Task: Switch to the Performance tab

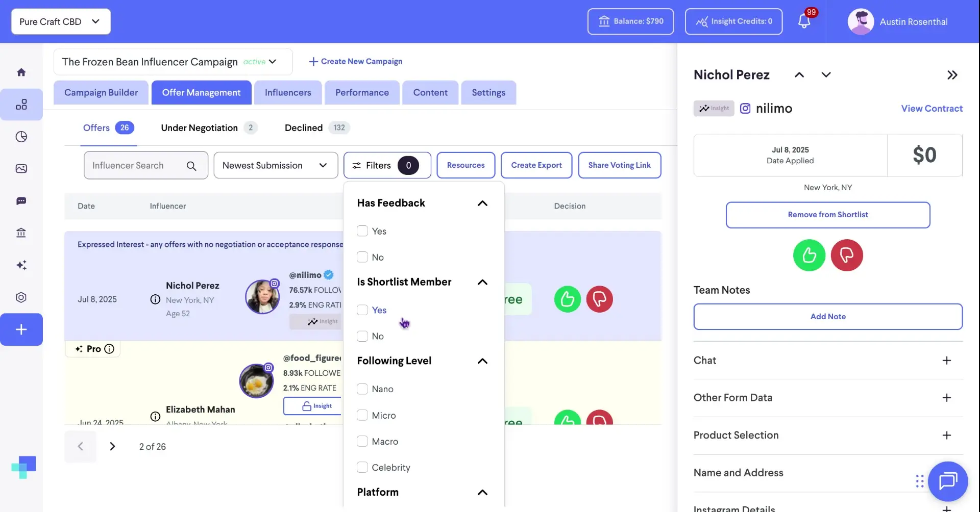Action: point(361,92)
